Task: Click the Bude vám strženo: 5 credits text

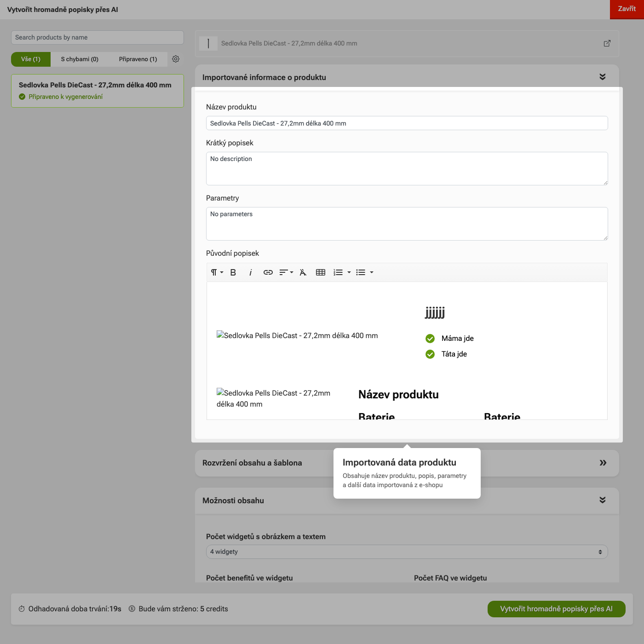Action: pyautogui.click(x=184, y=609)
